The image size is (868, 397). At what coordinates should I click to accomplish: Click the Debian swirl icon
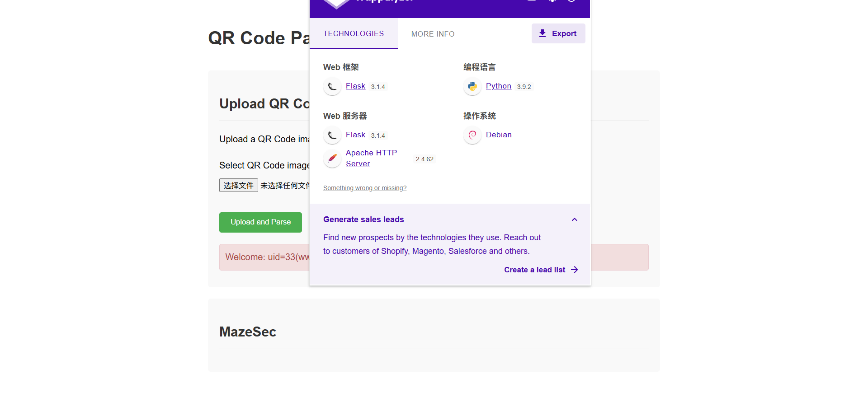(472, 135)
